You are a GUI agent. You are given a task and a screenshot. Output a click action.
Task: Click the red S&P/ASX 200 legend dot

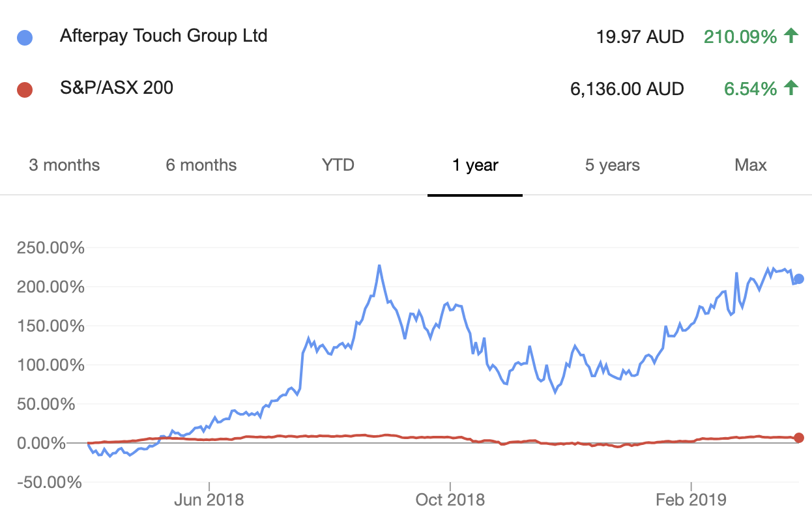tap(25, 88)
